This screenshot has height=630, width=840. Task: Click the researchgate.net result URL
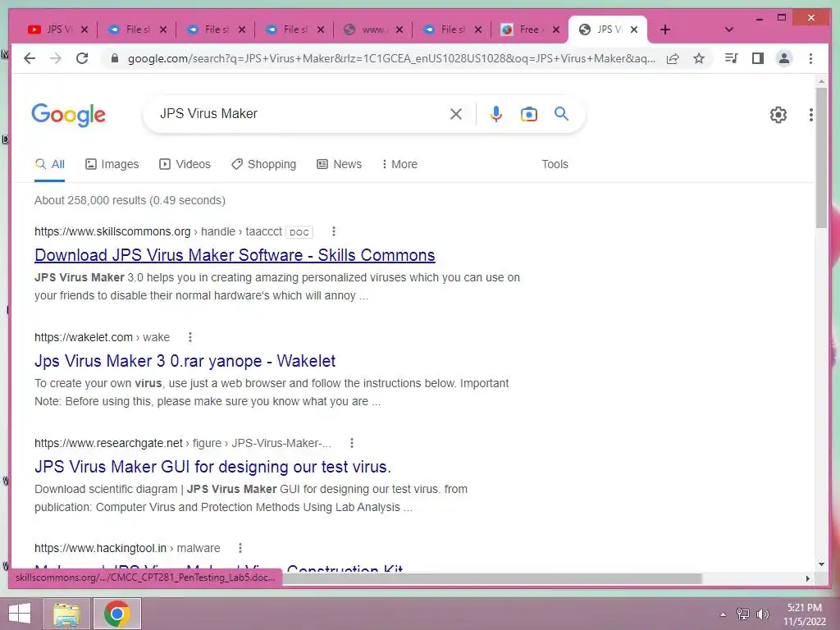[x=183, y=443]
